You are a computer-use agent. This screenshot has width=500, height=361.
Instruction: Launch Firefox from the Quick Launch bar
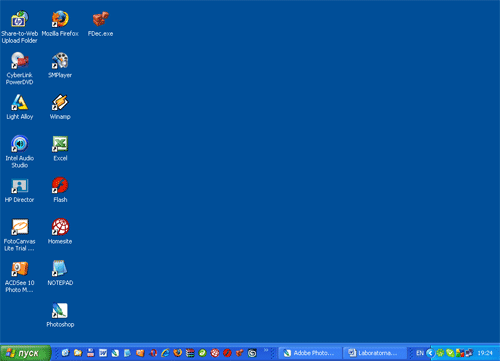click(x=178, y=353)
